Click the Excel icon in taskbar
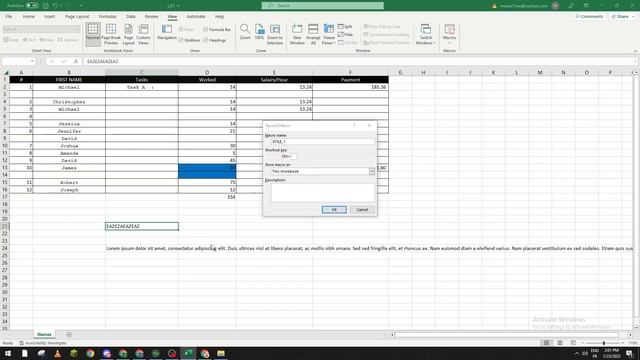 (188, 353)
